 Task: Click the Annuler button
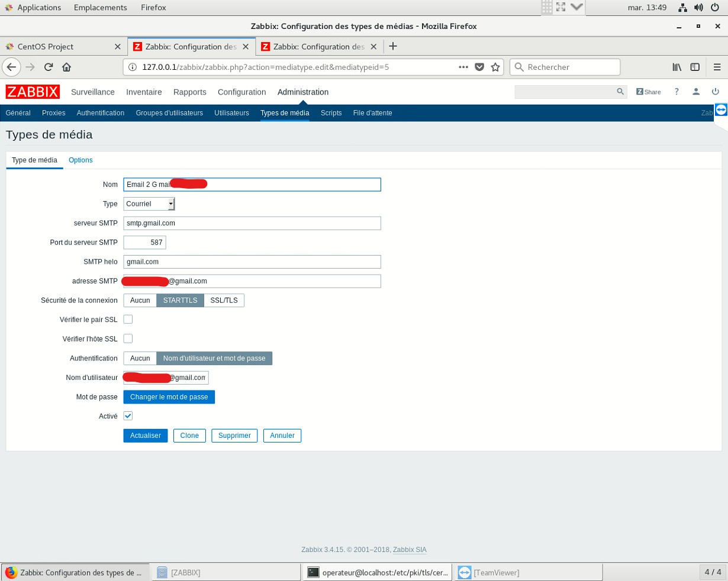[282, 435]
